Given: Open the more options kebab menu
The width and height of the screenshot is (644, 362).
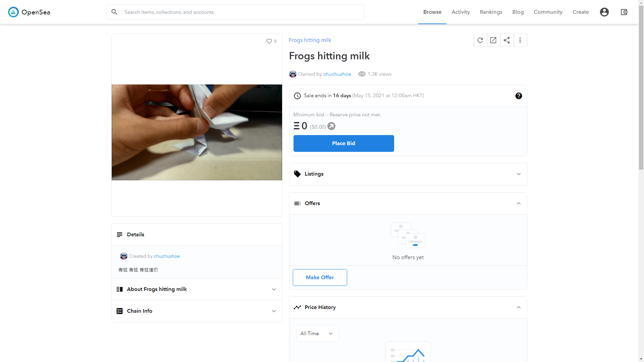Looking at the screenshot, I should [x=520, y=40].
